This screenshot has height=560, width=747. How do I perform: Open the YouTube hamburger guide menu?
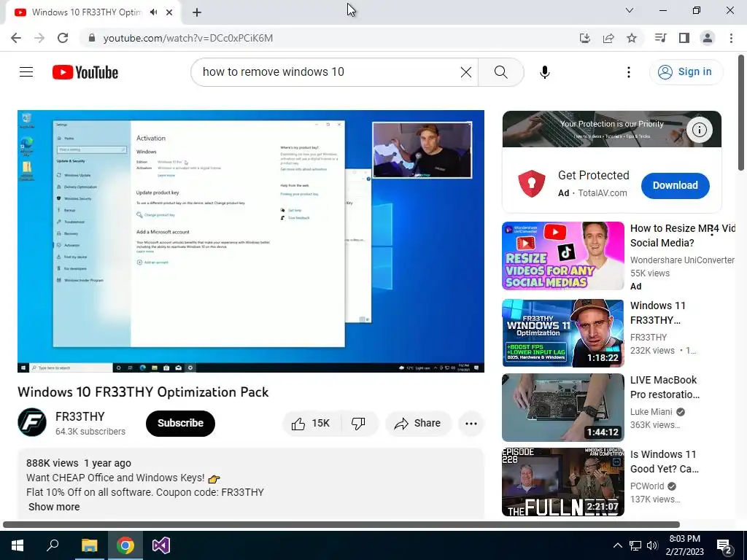point(26,72)
